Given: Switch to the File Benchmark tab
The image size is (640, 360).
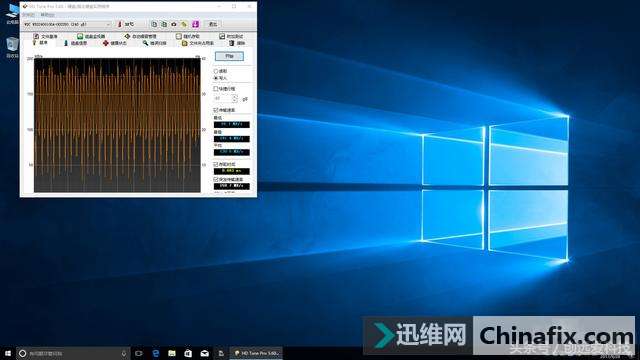Looking at the screenshot, I should pyautogui.click(x=45, y=36).
